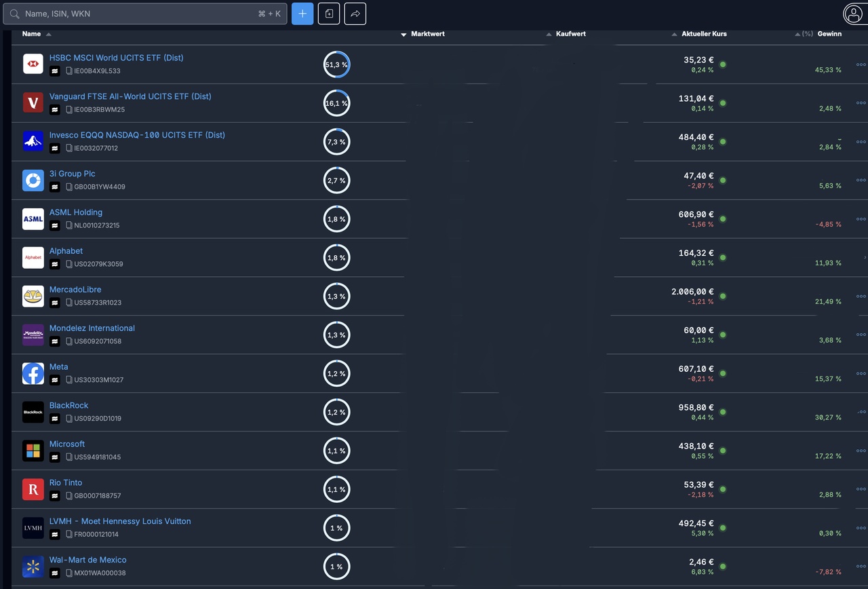Open the user profile avatar
The image size is (868, 589).
(853, 14)
